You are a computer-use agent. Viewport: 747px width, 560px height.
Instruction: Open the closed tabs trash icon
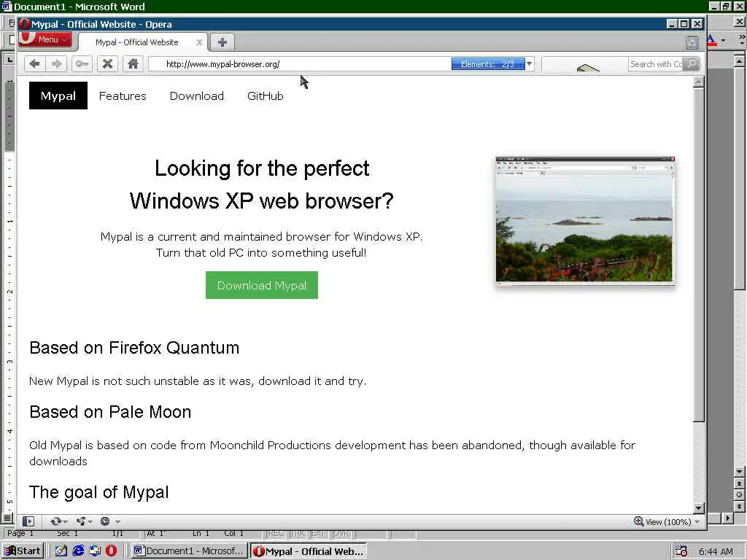692,43
